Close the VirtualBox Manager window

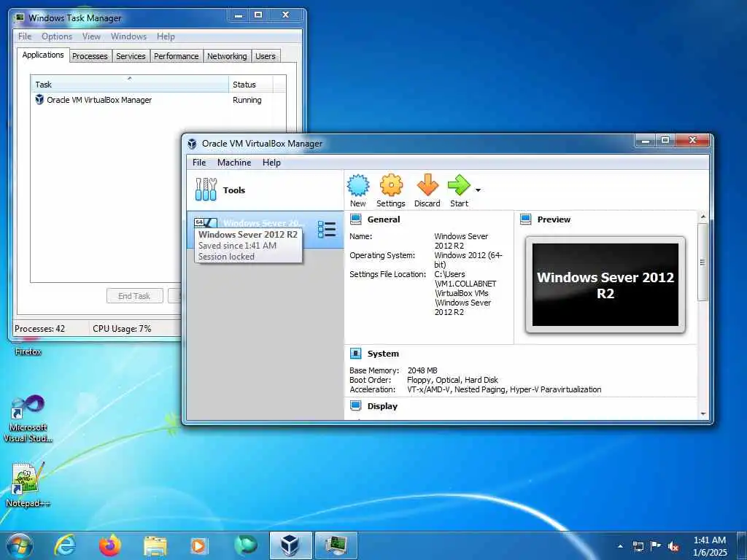coord(693,140)
